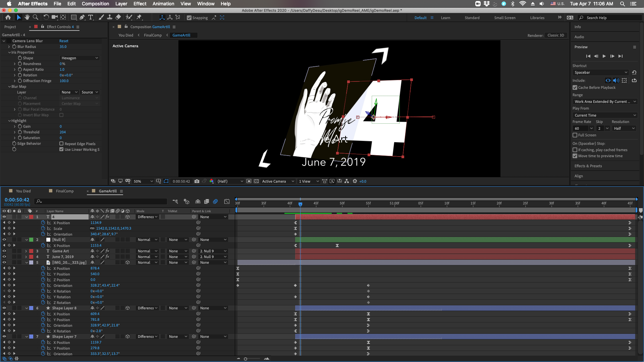The width and height of the screenshot is (644, 362).
Task: Toggle Use Linear Working Space checkbox
Action: pyautogui.click(x=61, y=149)
